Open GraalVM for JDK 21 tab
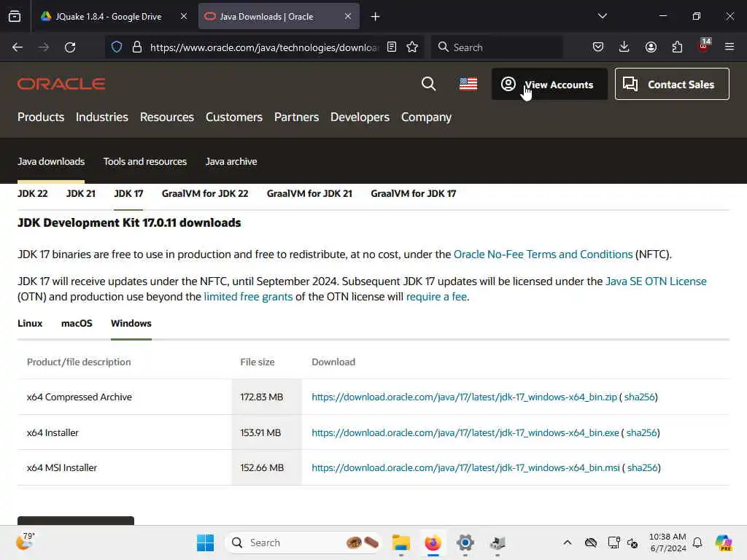The width and height of the screenshot is (747, 560). click(309, 193)
